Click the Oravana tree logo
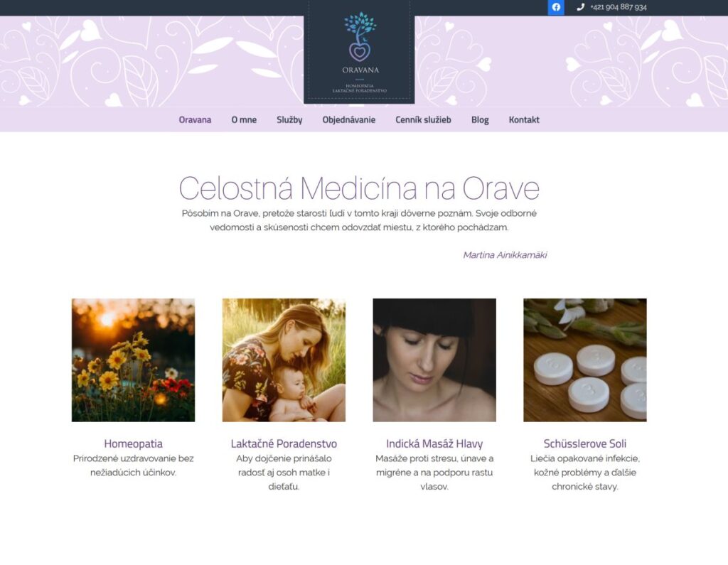This screenshot has width=728, height=565. (x=359, y=51)
